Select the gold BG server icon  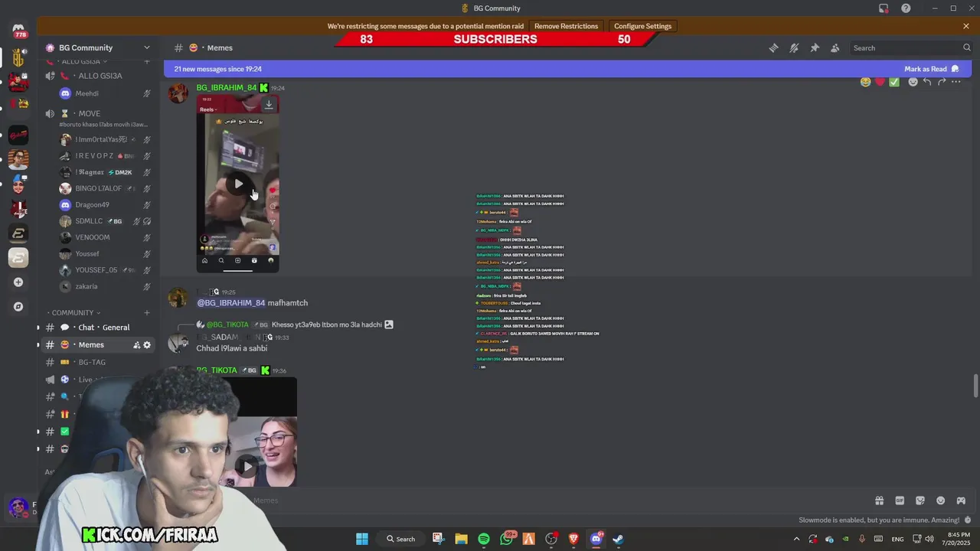pos(18,57)
